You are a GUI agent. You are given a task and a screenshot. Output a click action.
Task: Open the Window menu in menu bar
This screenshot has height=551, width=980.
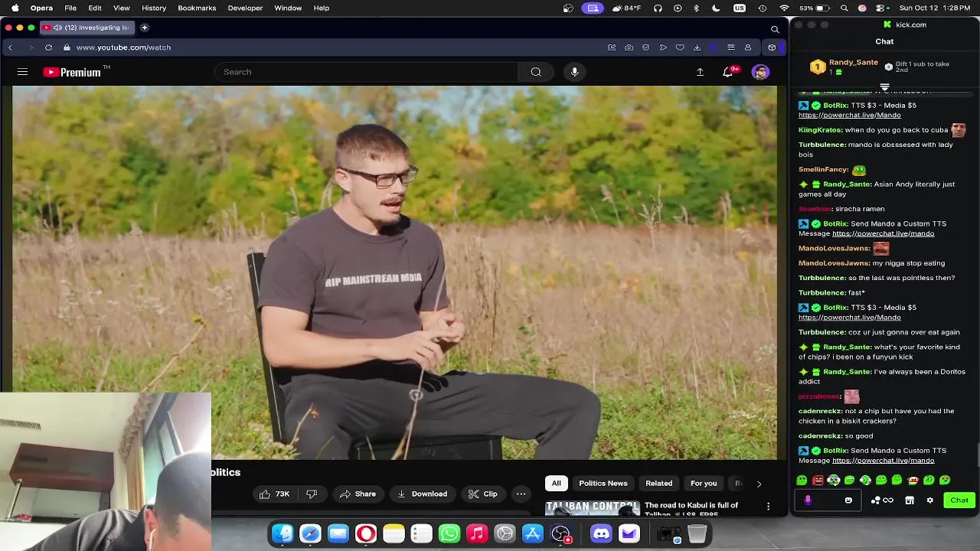[x=288, y=8]
